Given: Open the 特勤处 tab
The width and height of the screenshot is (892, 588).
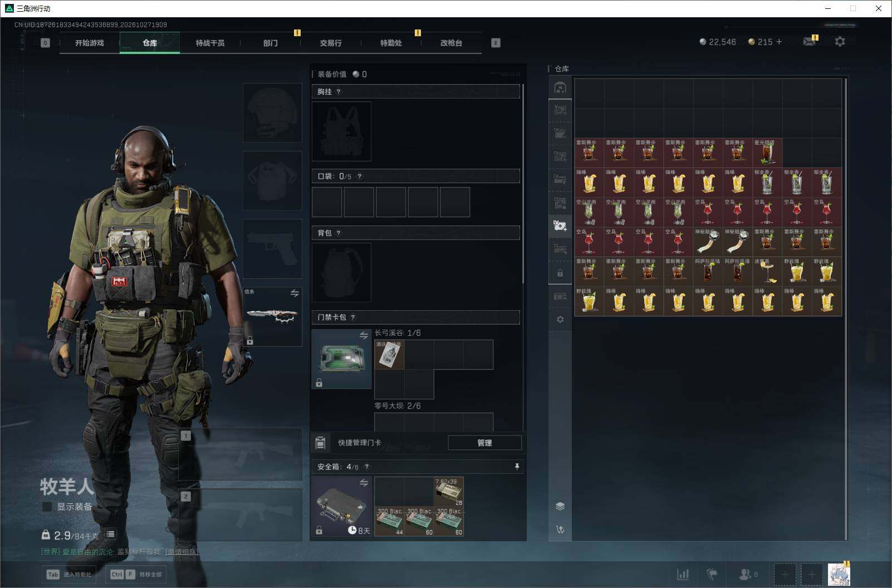Looking at the screenshot, I should (391, 43).
